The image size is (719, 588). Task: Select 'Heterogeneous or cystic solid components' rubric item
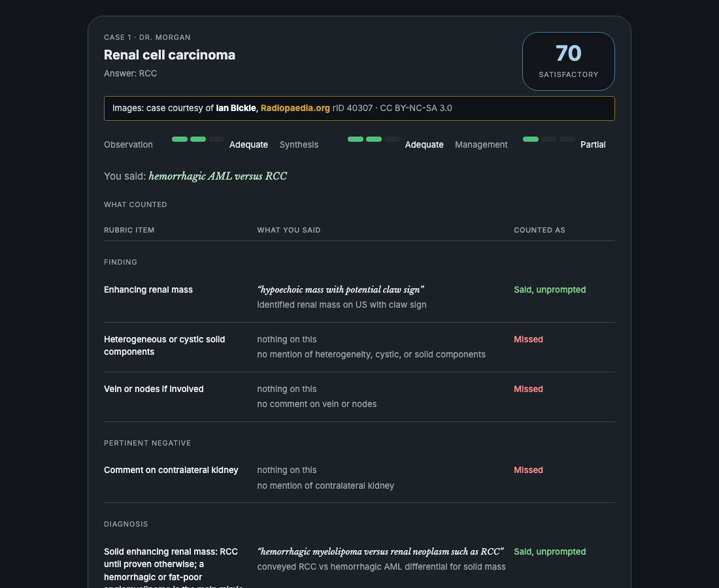coord(164,346)
